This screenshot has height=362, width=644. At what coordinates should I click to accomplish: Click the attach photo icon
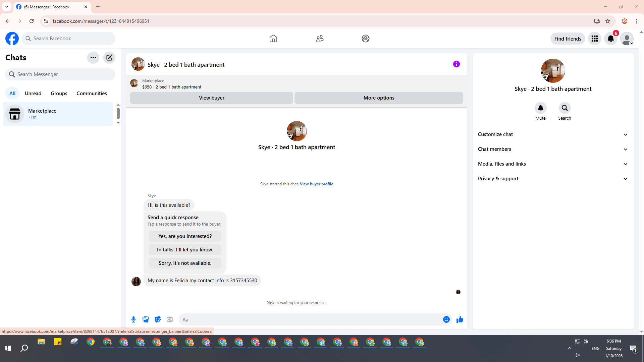click(146, 319)
